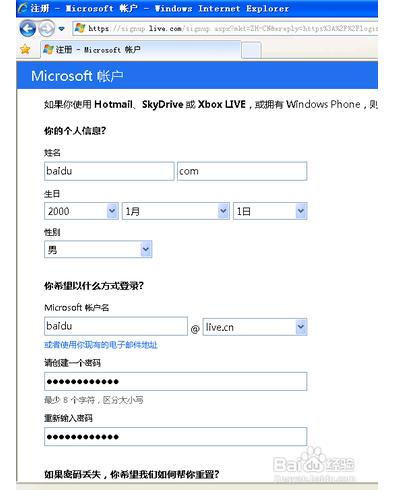This screenshot has height=490, width=418.
Task: Click the tab's Windows flag favicon
Action: (48, 50)
